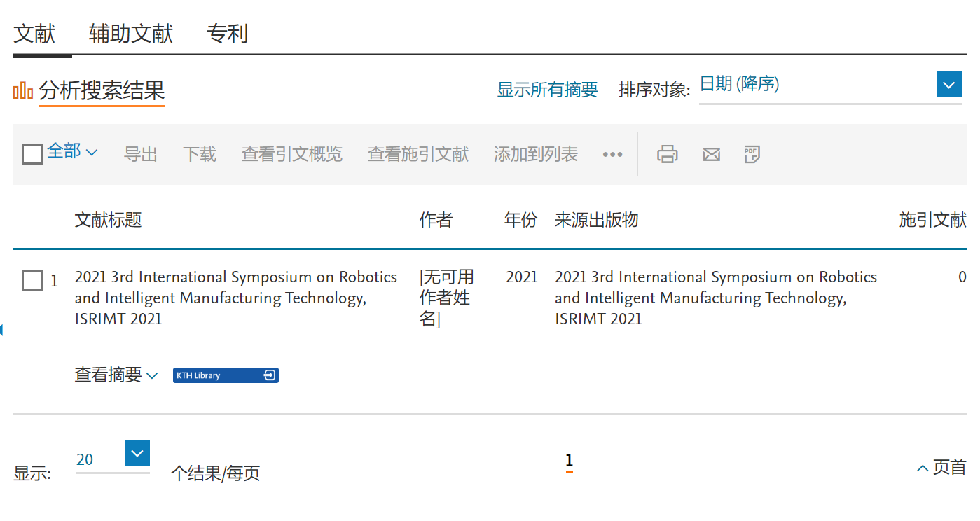Click 查看施引文献 in toolbar

click(418, 154)
